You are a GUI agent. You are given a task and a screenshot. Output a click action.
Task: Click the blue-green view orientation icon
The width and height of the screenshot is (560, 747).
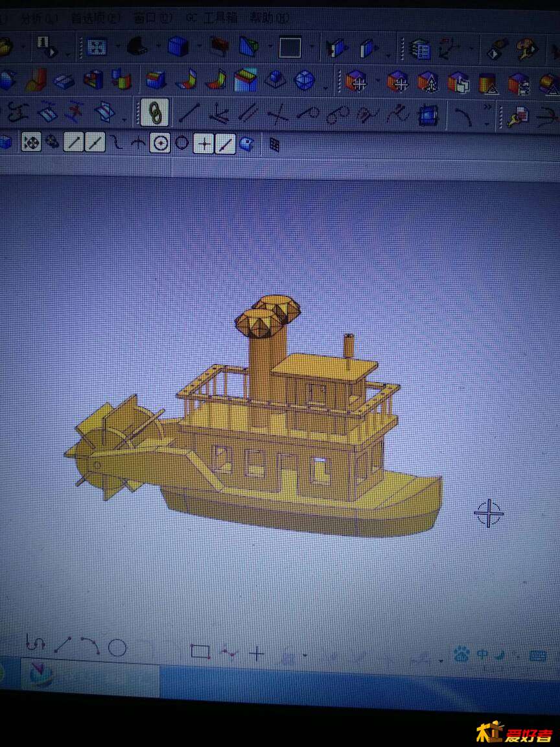point(249,47)
